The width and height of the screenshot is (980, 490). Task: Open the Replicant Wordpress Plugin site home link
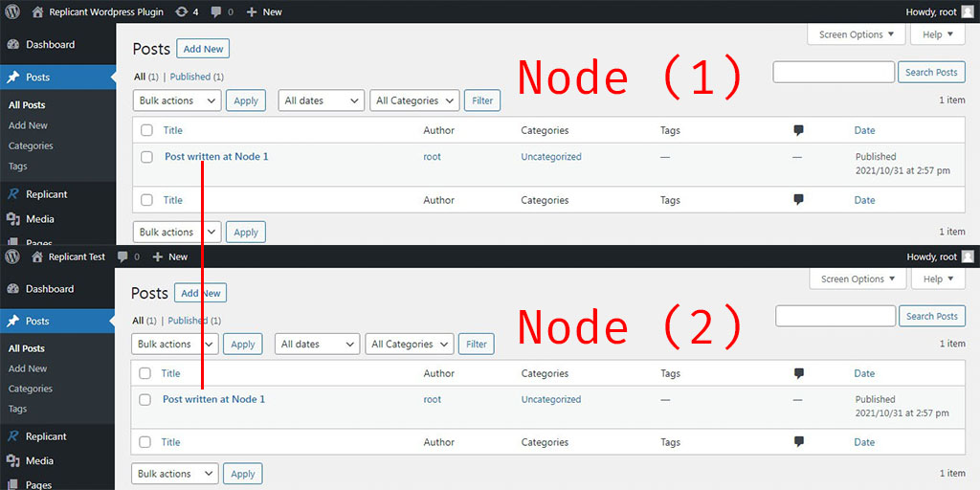point(99,11)
